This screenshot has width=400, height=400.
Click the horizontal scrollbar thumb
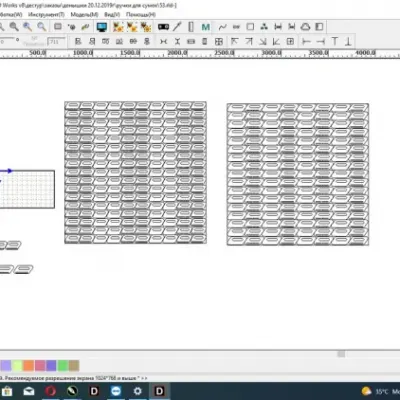click(x=341, y=354)
